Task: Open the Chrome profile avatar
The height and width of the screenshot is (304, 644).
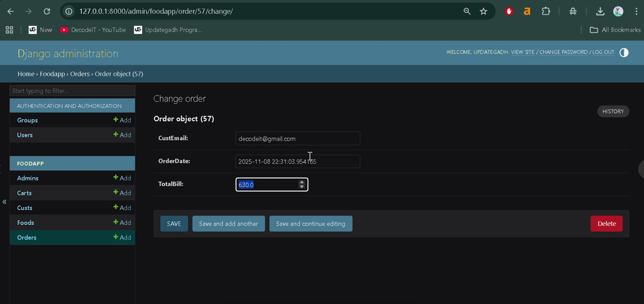Action: click(618, 11)
